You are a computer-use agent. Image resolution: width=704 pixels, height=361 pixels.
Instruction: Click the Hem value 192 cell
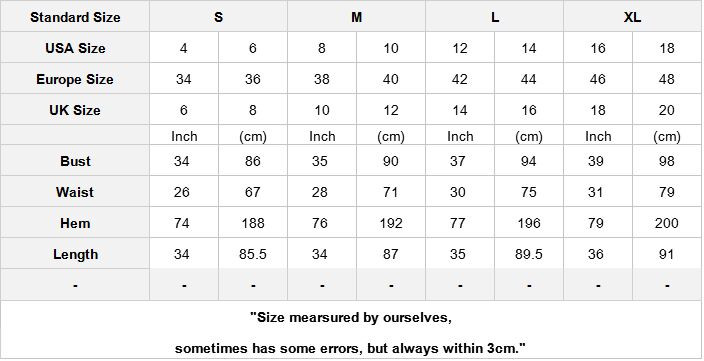tap(391, 223)
